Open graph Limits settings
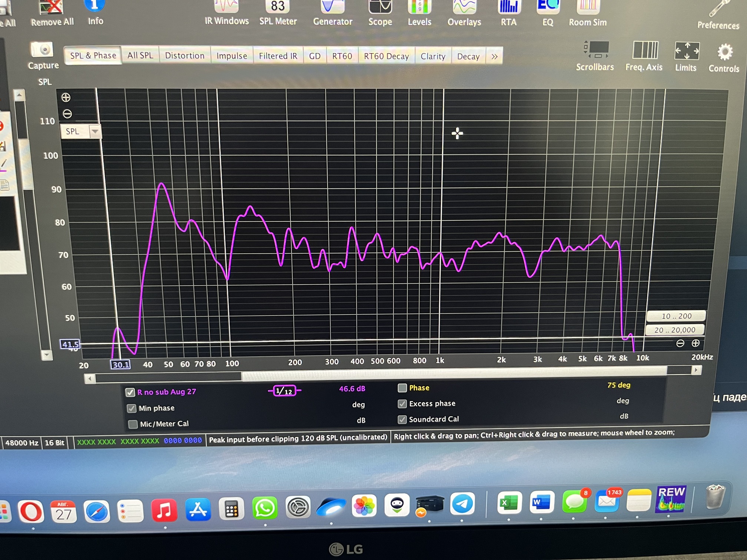The image size is (747, 560). 687,51
